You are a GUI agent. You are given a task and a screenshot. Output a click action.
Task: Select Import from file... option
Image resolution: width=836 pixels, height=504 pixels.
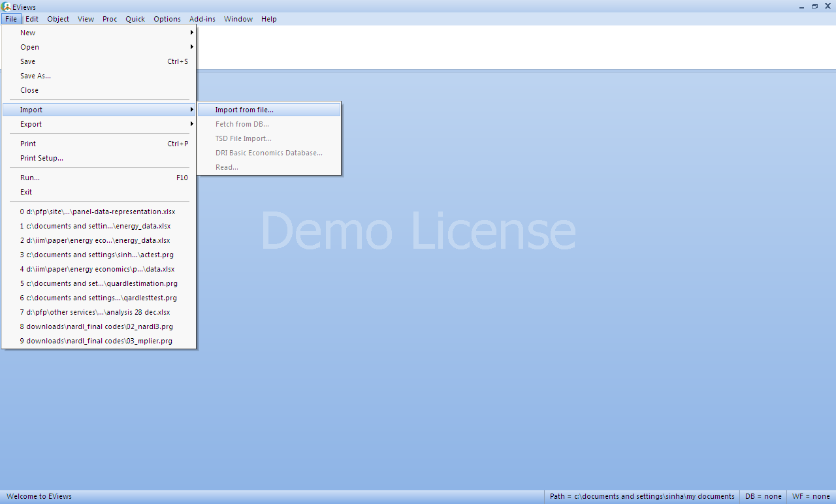pyautogui.click(x=269, y=110)
